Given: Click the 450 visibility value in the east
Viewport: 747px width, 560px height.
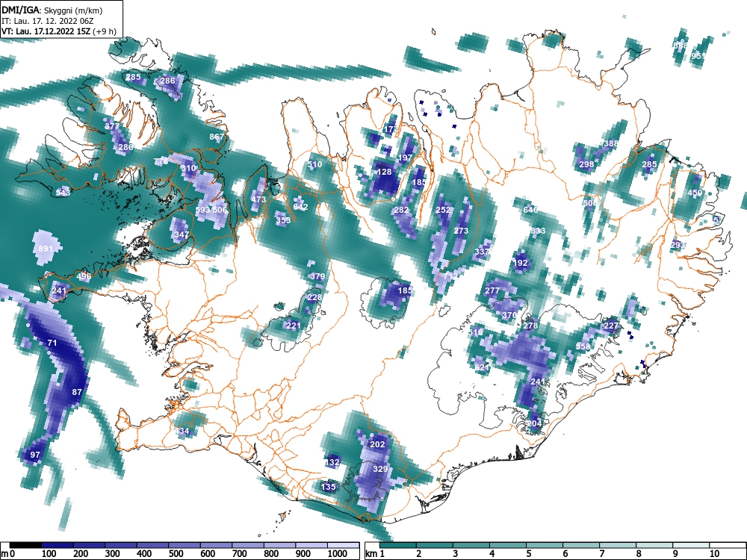Looking at the screenshot, I should (x=695, y=193).
